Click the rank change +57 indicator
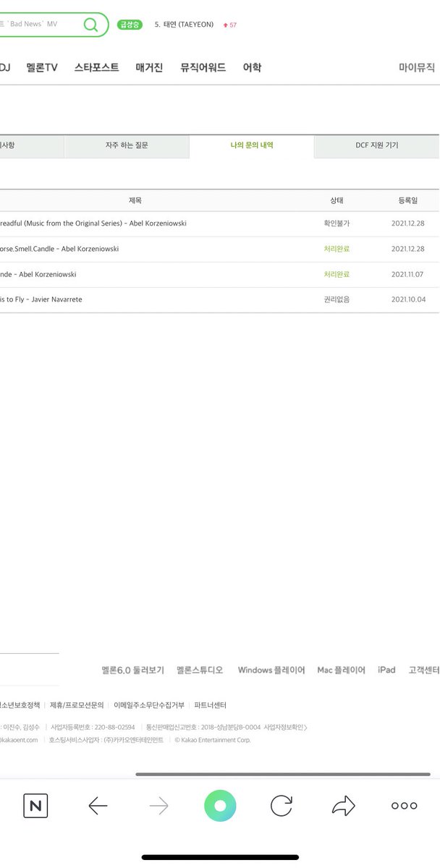 pyautogui.click(x=229, y=25)
